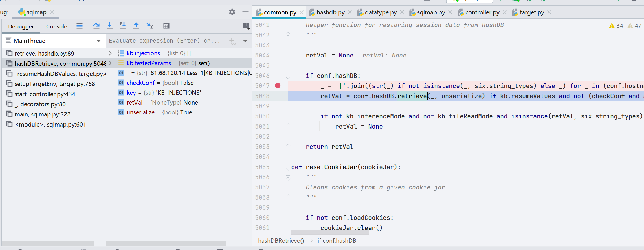Select frame _, decorators.py:80
The width and height of the screenshot is (644, 250).
pos(54,104)
